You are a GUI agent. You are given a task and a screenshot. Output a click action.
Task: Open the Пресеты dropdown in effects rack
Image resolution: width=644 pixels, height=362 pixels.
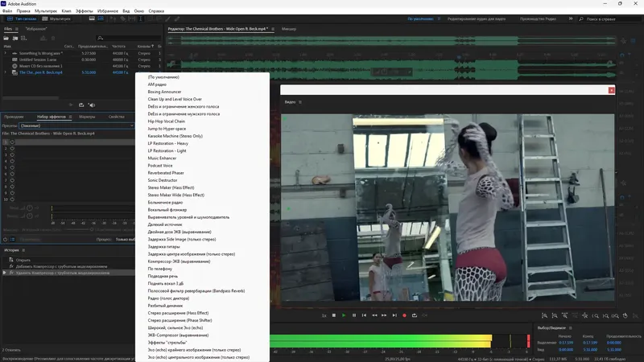[x=76, y=125]
